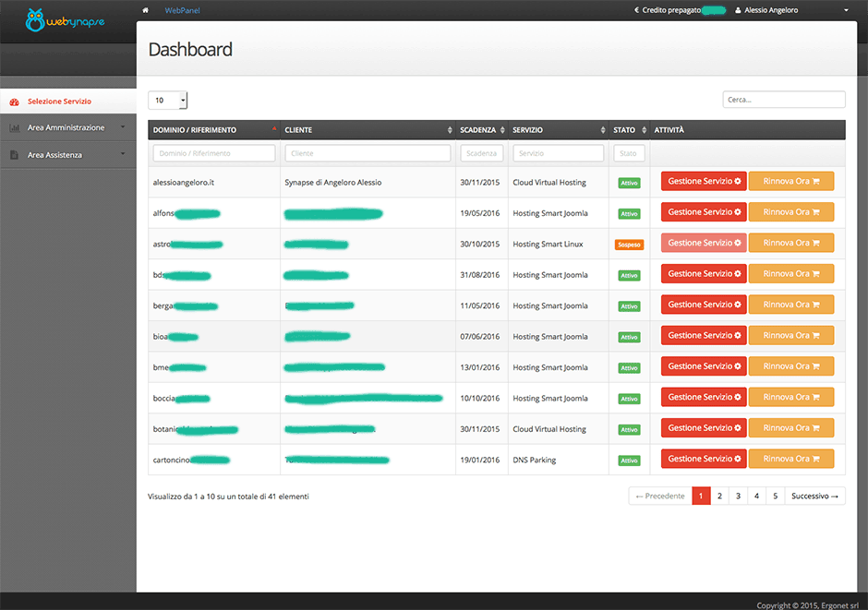Go to page 3 of results
Screen dimensions: 868x610
[x=738, y=496]
